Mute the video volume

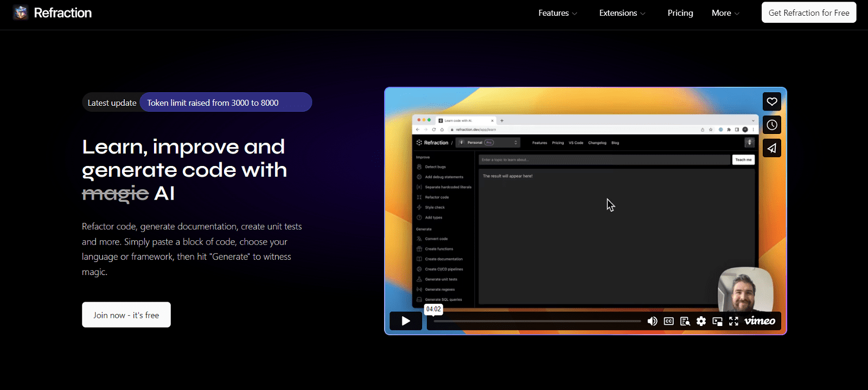652,321
